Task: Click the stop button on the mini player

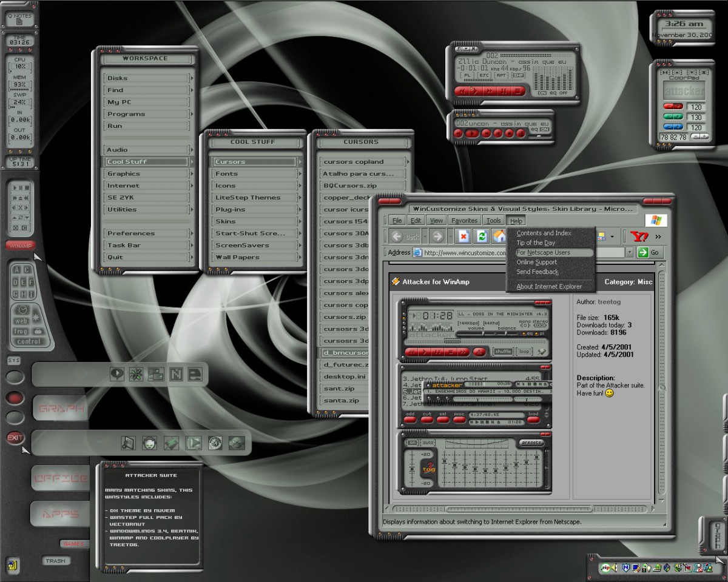Action: [x=509, y=133]
